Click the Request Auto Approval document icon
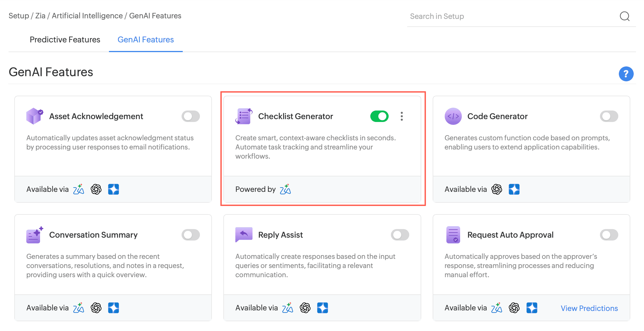 pyautogui.click(x=453, y=235)
